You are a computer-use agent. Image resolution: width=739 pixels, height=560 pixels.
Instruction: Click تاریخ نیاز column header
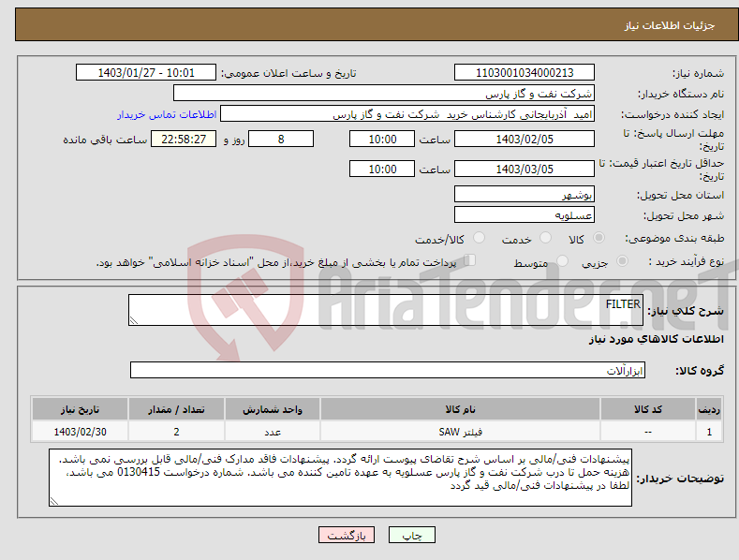click(81, 409)
